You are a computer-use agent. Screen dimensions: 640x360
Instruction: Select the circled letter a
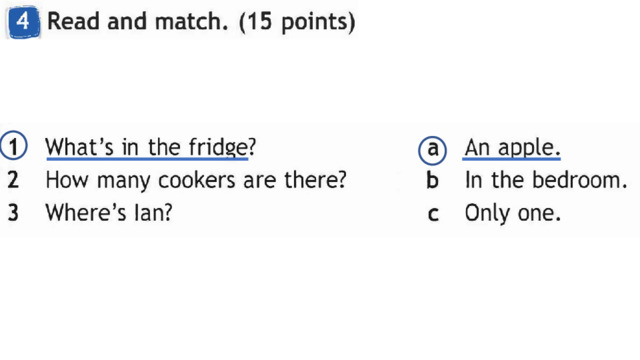pyautogui.click(x=433, y=150)
